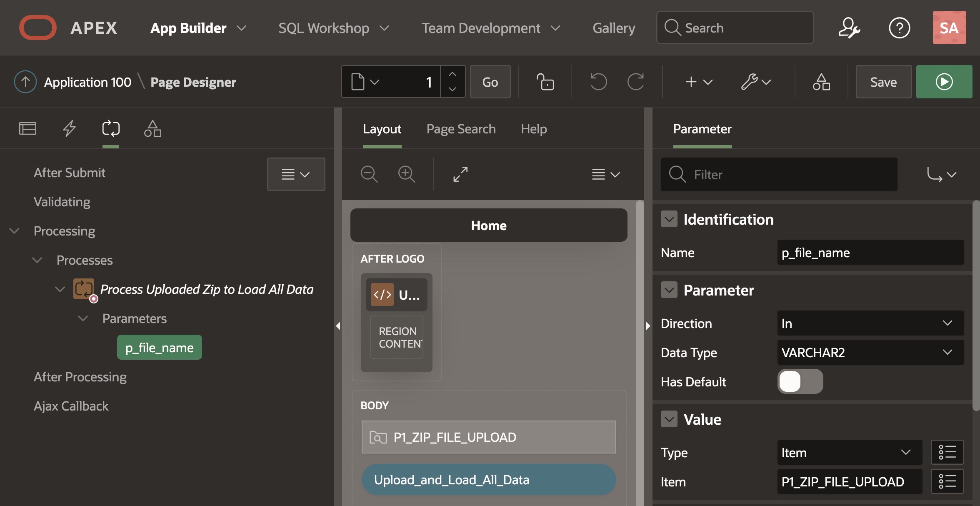Click the Undo arrow icon
Image resolution: width=980 pixels, height=506 pixels.
click(598, 82)
